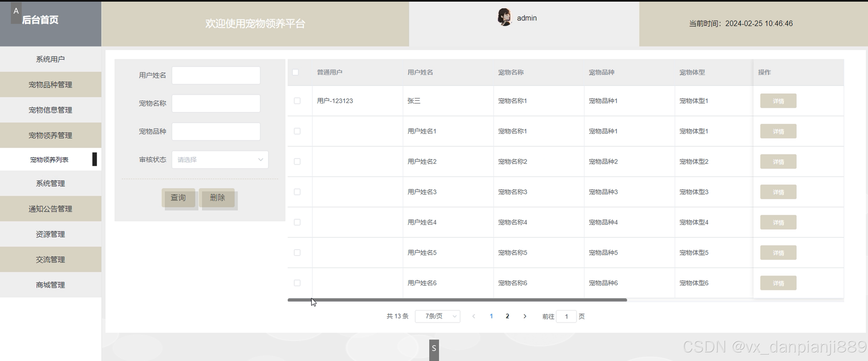This screenshot has height=361, width=868.
Task: Open 通知公告管理 in the sidebar
Action: (50, 209)
